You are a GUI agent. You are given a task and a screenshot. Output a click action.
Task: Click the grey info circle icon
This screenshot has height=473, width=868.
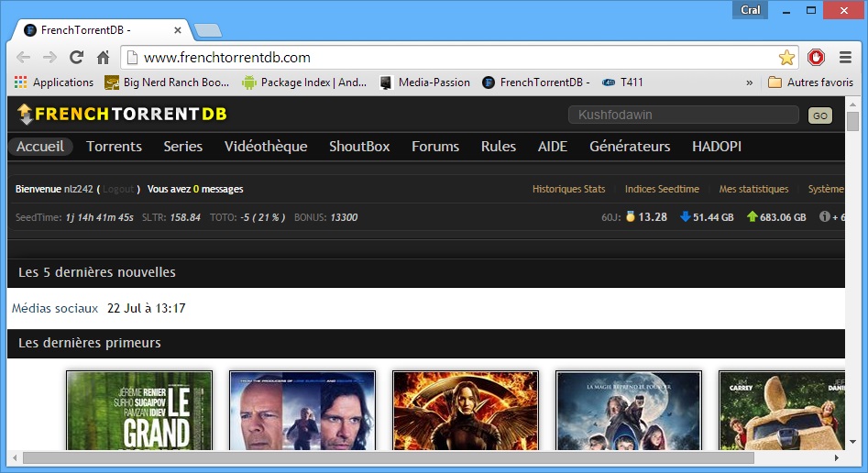(824, 216)
